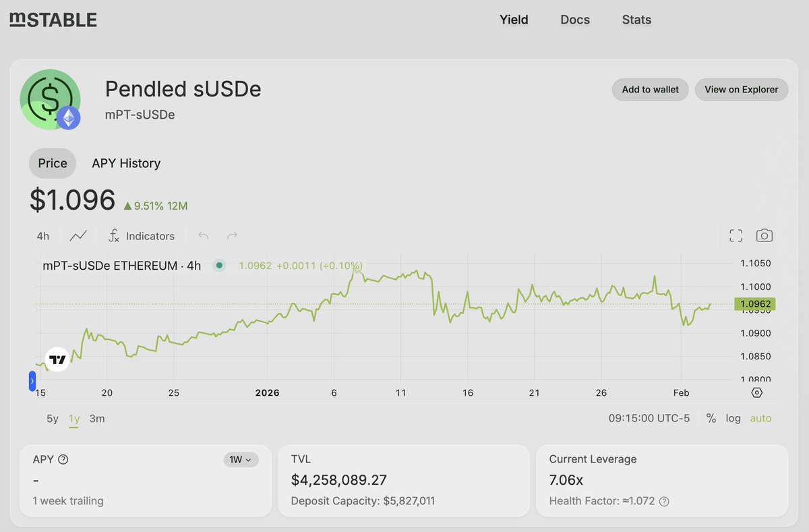
Task: Toggle auto scale mode
Action: point(760,418)
